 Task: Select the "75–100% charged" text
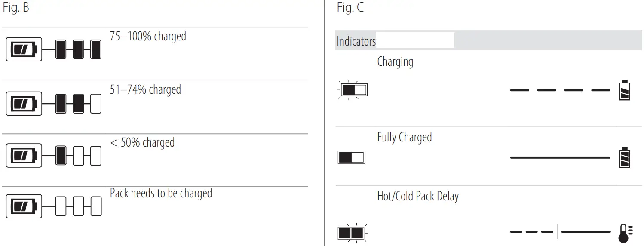click(x=148, y=36)
